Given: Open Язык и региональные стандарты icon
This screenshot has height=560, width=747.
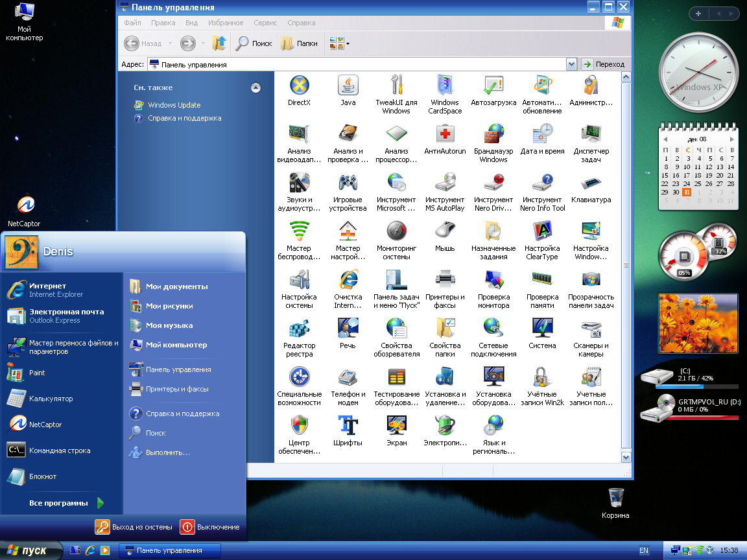Looking at the screenshot, I should 493,434.
